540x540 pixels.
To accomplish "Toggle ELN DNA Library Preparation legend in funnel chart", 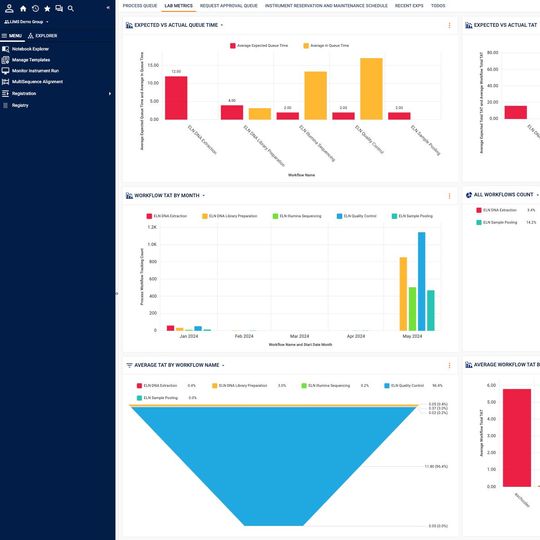I will (240, 386).
